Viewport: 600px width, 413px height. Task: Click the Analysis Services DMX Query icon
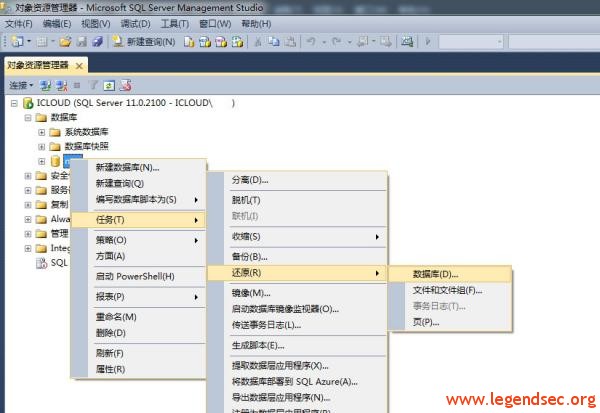tap(221, 42)
